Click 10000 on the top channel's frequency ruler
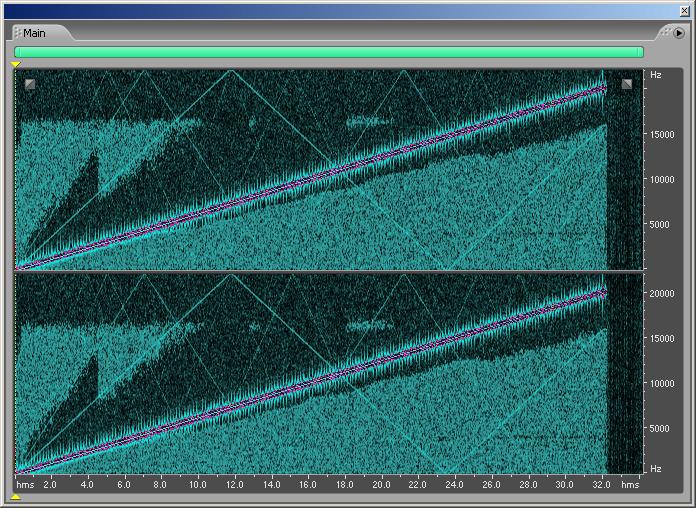 point(661,179)
